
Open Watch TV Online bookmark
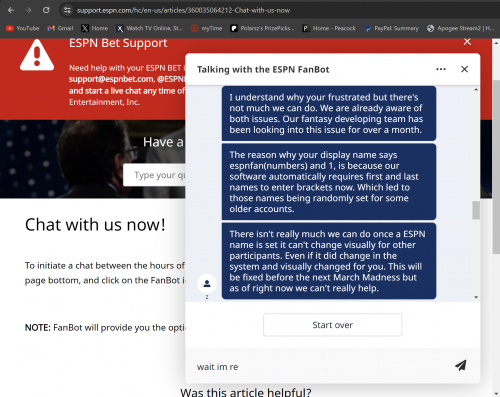pyautogui.click(x=149, y=28)
